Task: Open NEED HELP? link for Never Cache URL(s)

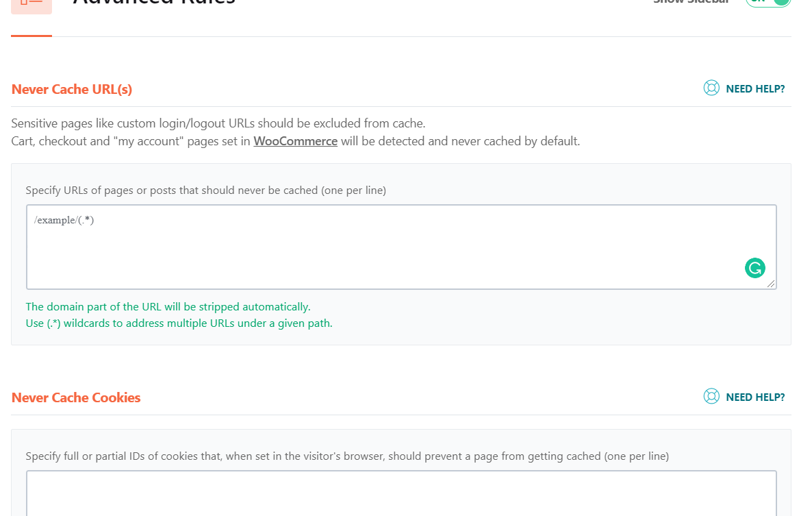Action: [x=755, y=89]
